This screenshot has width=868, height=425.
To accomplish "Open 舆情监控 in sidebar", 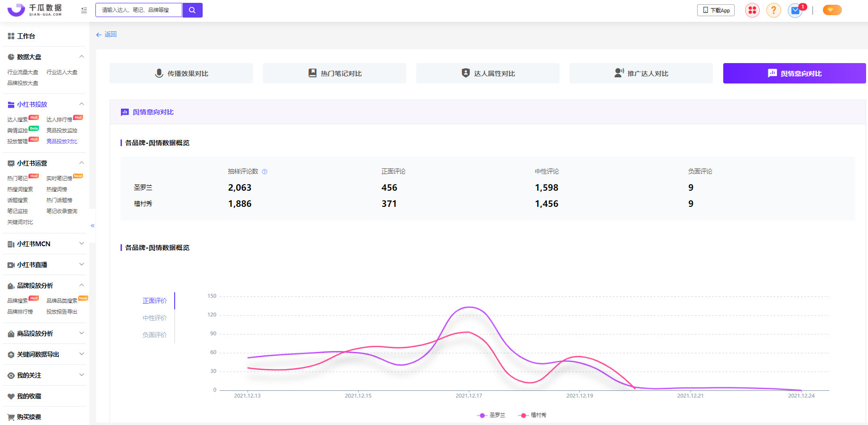I will point(18,130).
